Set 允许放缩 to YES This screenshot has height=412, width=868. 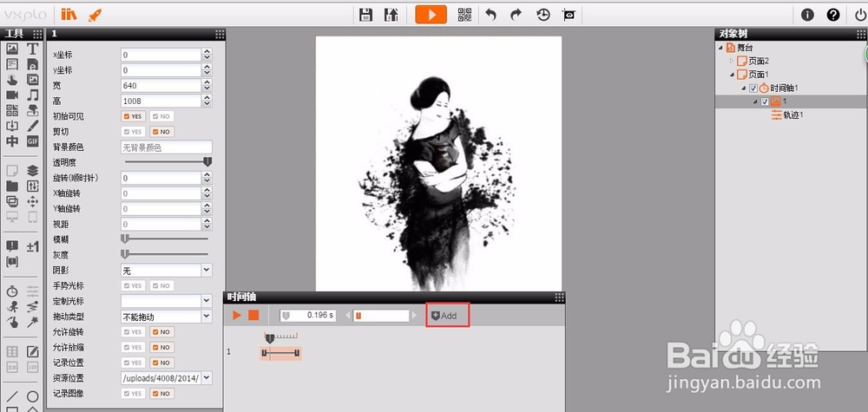click(x=134, y=348)
